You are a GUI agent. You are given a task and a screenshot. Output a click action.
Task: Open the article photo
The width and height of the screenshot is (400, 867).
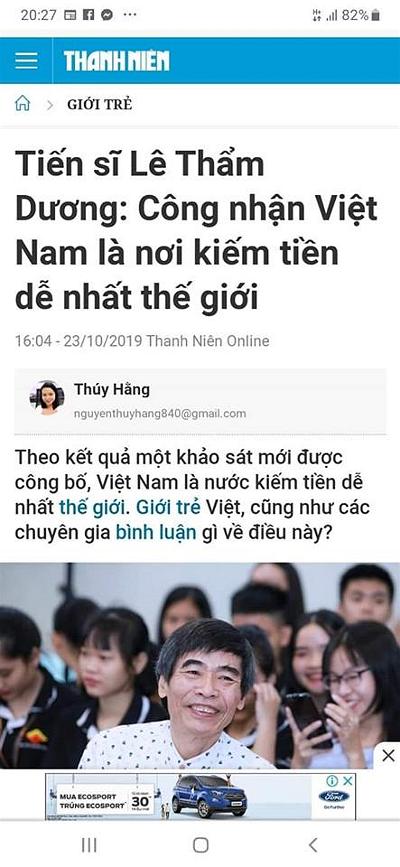coord(200,666)
